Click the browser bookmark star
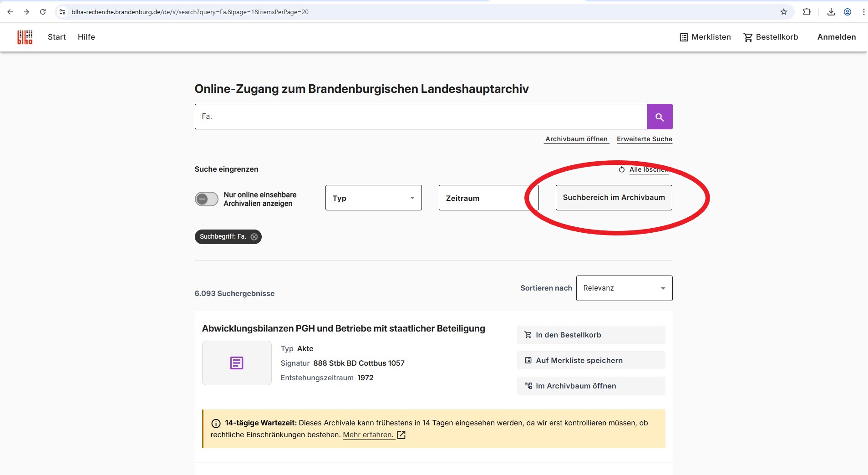This screenshot has width=868, height=475. point(784,11)
